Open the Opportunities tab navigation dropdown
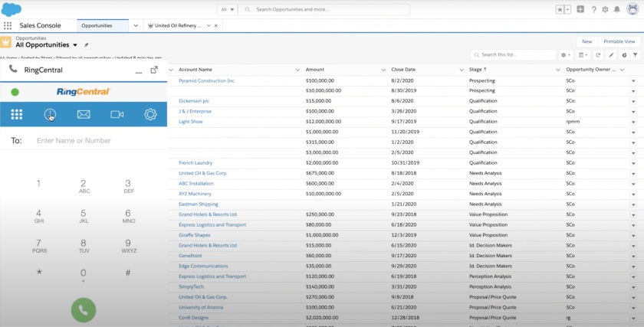 point(136,25)
